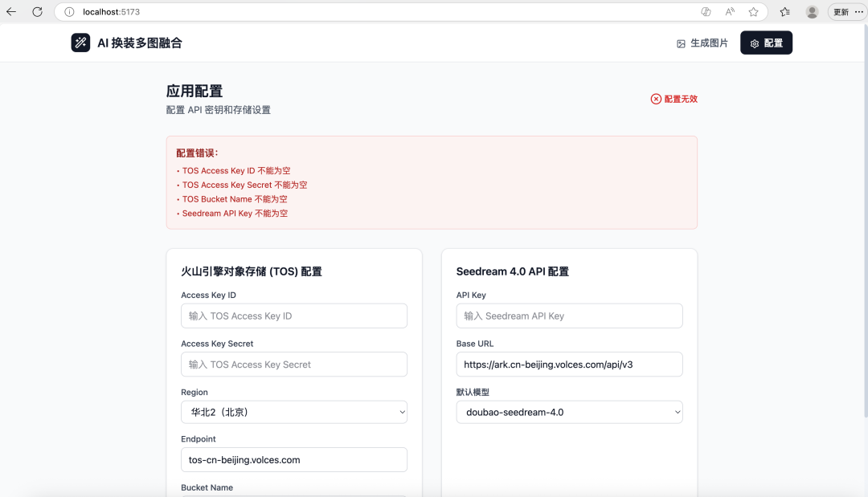
Task: Click the 更新 browser update button
Action: coord(841,11)
